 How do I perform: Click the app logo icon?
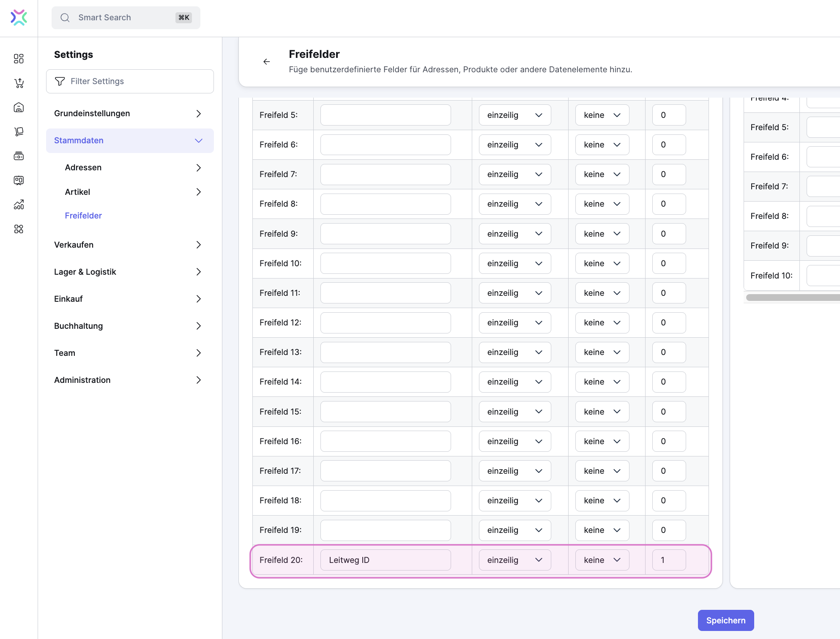coord(19,18)
